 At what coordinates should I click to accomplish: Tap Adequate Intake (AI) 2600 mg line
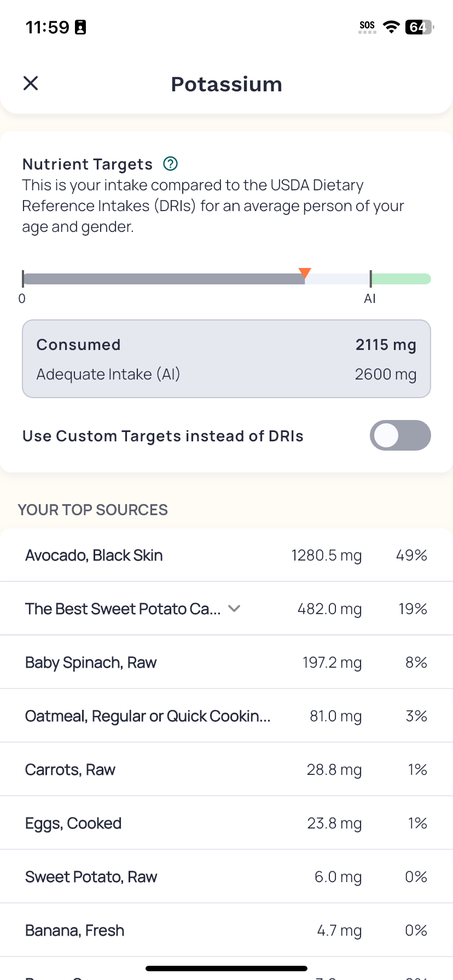pyautogui.click(x=226, y=374)
